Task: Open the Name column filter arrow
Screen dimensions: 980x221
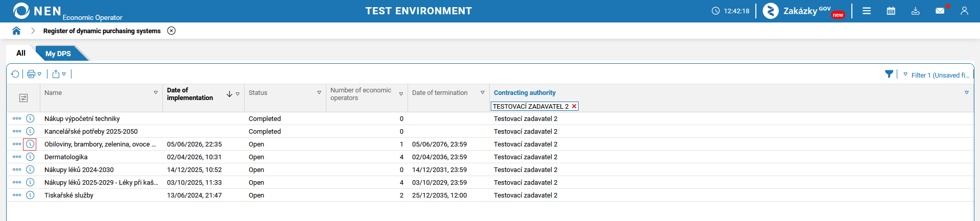Action: (156, 92)
